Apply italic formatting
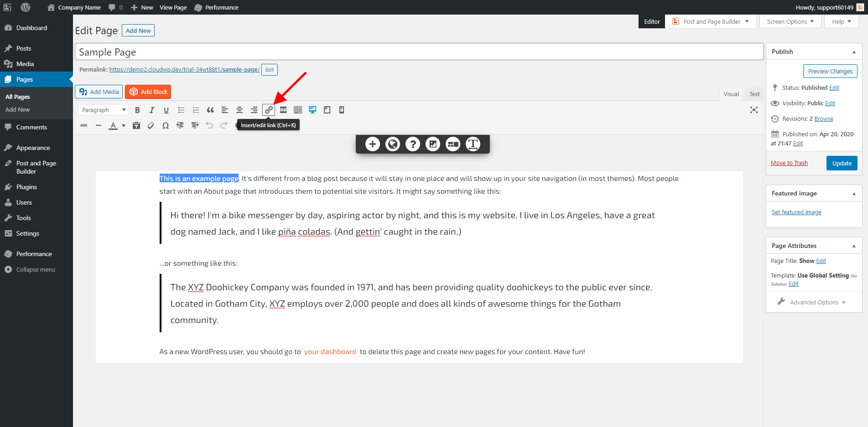The height and width of the screenshot is (427, 868). pyautogui.click(x=151, y=109)
